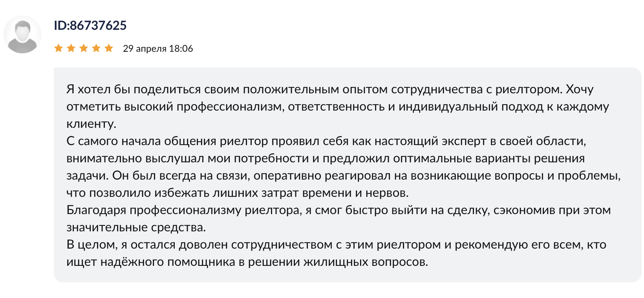Click the paragraph starting with "Я хотел бы поделиться"
This screenshot has width=644, height=298.
[x=338, y=106]
